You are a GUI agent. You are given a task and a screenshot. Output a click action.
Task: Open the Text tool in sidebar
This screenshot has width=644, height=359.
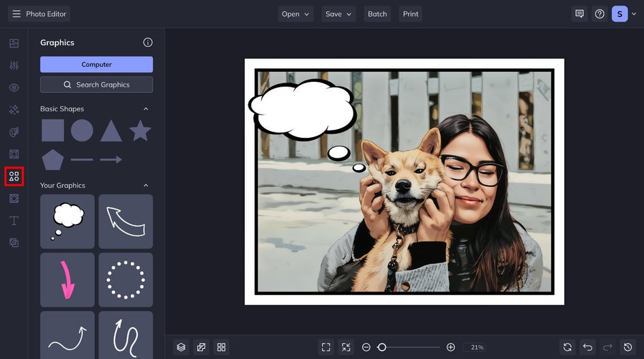pyautogui.click(x=14, y=220)
